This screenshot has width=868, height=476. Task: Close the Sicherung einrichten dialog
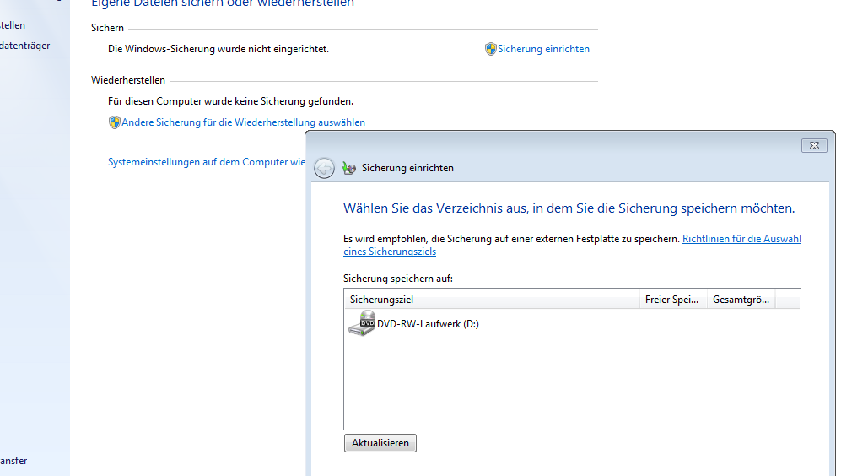(x=814, y=146)
